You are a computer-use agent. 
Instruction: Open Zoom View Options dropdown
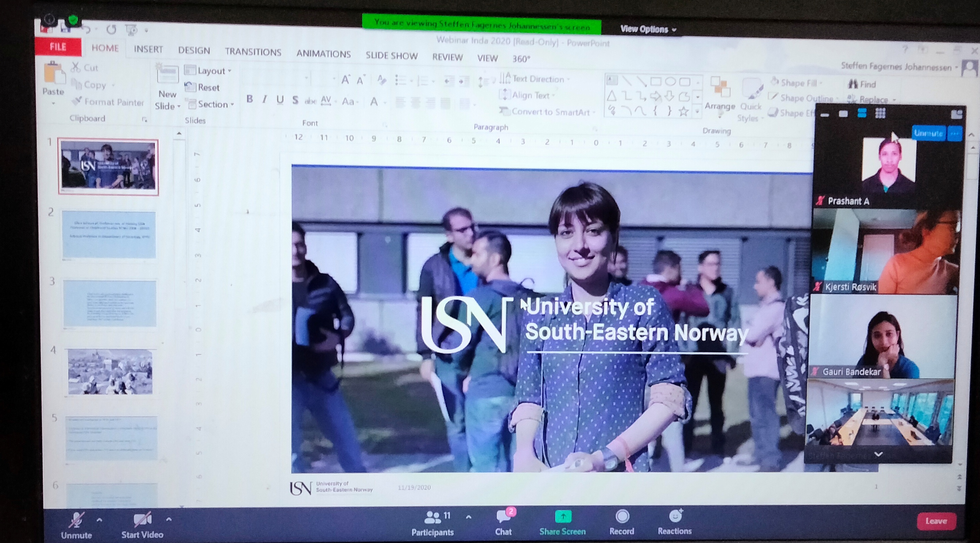[648, 29]
